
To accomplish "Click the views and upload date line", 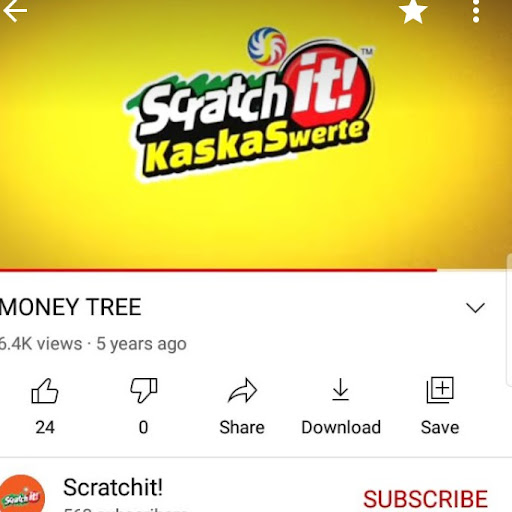I will [x=93, y=344].
